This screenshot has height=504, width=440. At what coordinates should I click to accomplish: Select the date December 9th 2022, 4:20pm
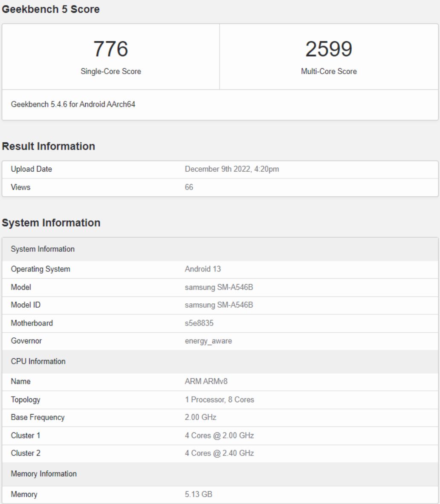pyautogui.click(x=232, y=169)
